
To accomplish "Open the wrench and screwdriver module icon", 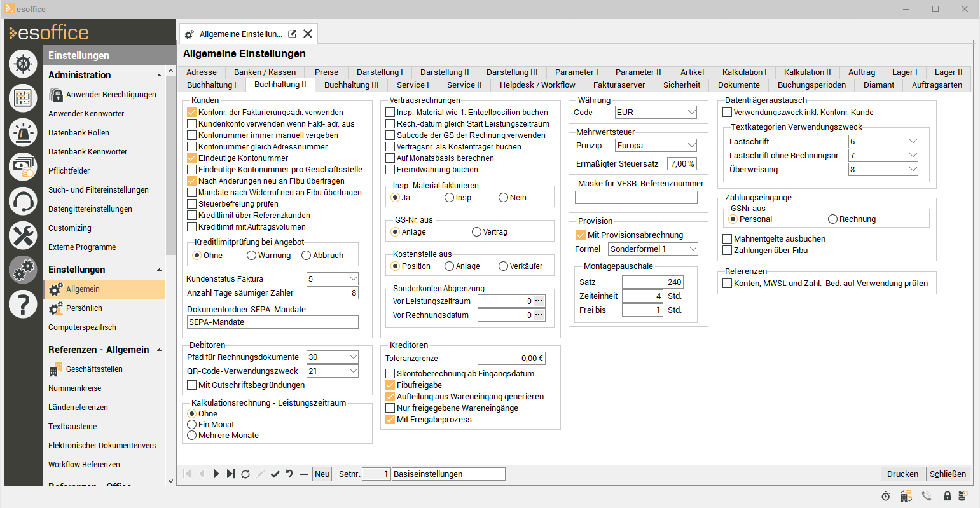I will click(23, 236).
